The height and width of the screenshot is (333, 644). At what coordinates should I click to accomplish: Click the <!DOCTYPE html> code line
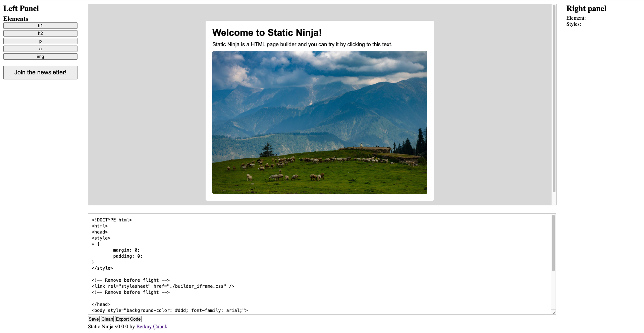(112, 220)
